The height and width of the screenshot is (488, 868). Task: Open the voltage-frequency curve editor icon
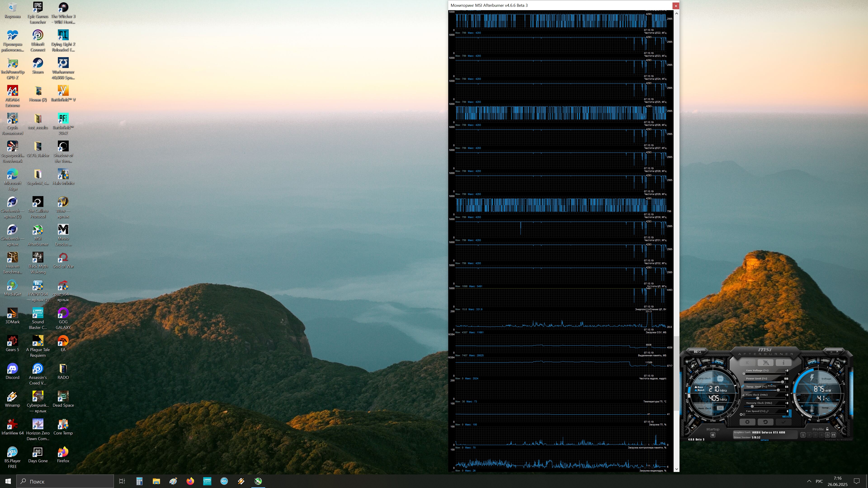coord(743,395)
